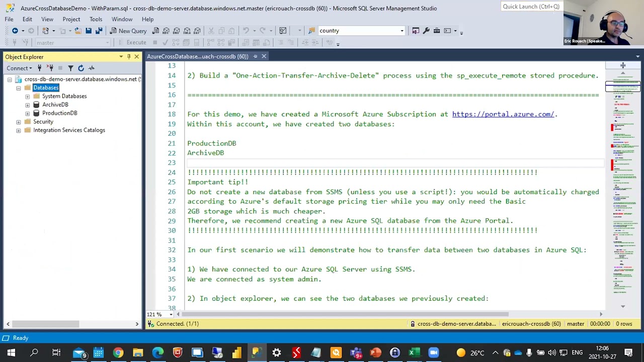This screenshot has height=362, width=644.
Task: Click the Find in Files icon
Action: (312, 31)
